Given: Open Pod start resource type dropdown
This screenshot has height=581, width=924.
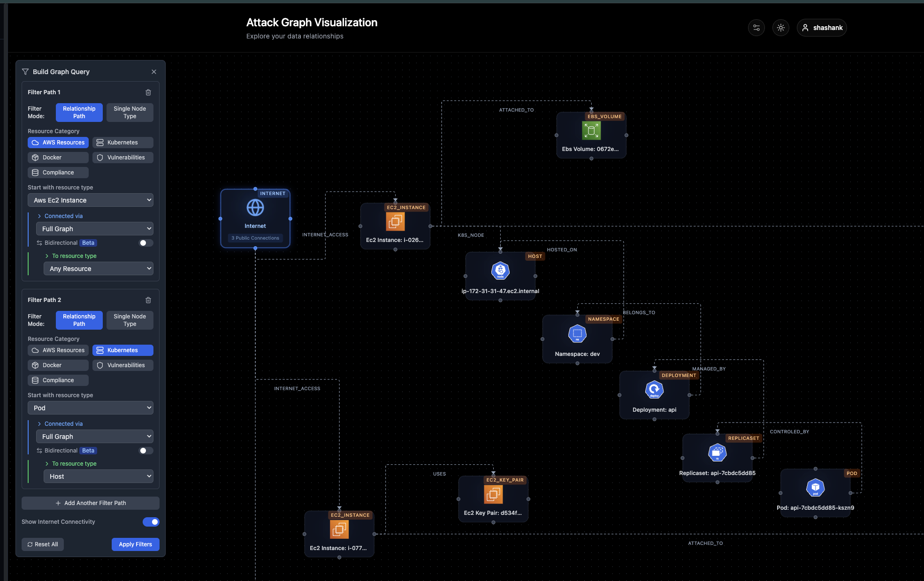Looking at the screenshot, I should (91, 408).
